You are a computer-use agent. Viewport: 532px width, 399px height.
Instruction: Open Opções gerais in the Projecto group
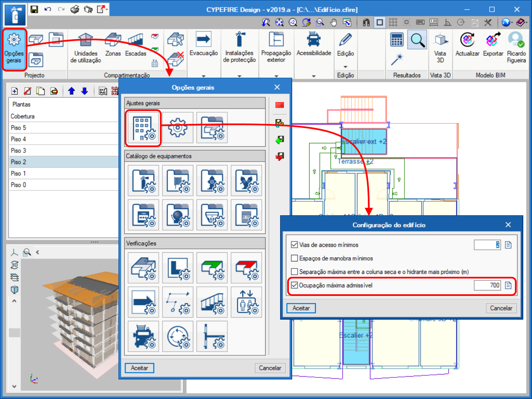14,49
